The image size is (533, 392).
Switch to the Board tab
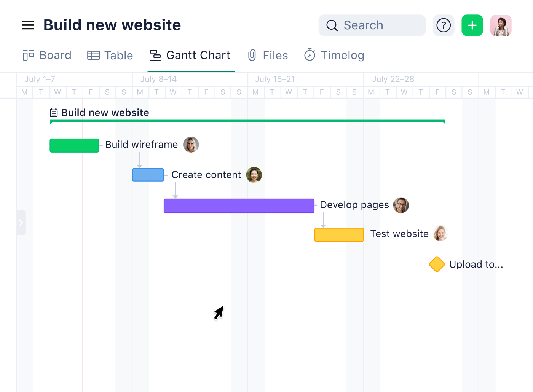coord(55,55)
